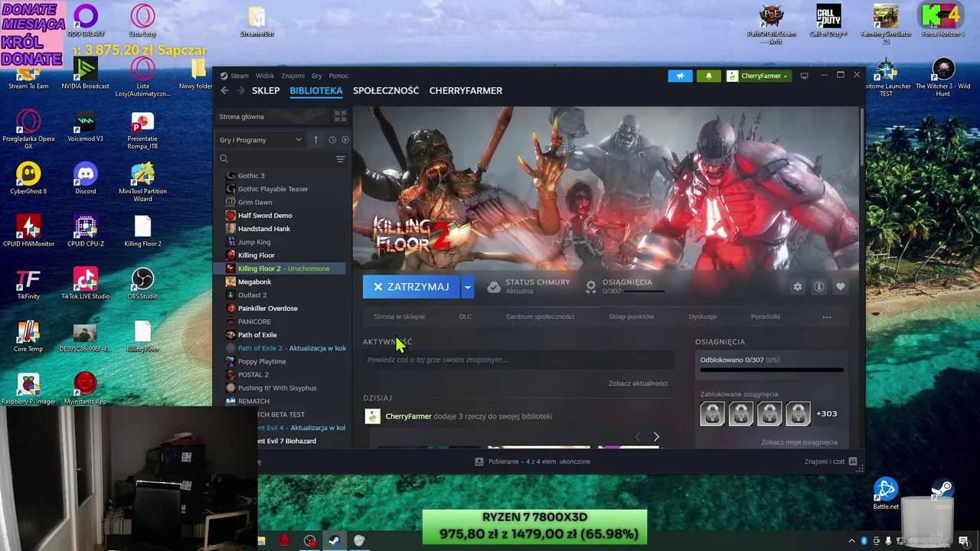Click the library search field
Viewport: 980px width, 551px height.
click(x=276, y=159)
